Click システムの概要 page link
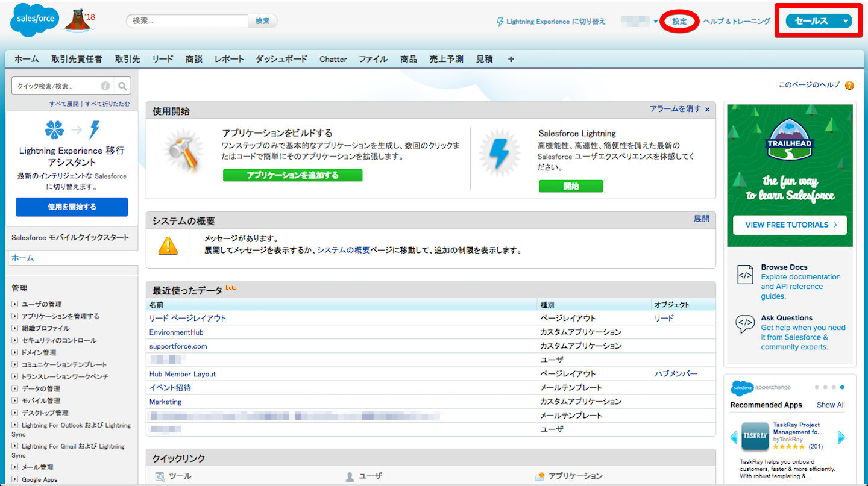This screenshot has width=868, height=486. 344,250
